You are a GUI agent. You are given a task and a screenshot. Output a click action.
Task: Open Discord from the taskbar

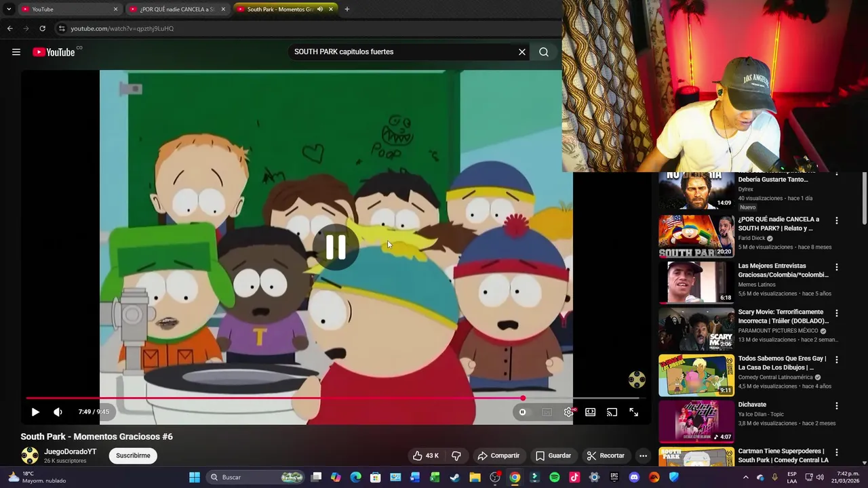click(634, 477)
